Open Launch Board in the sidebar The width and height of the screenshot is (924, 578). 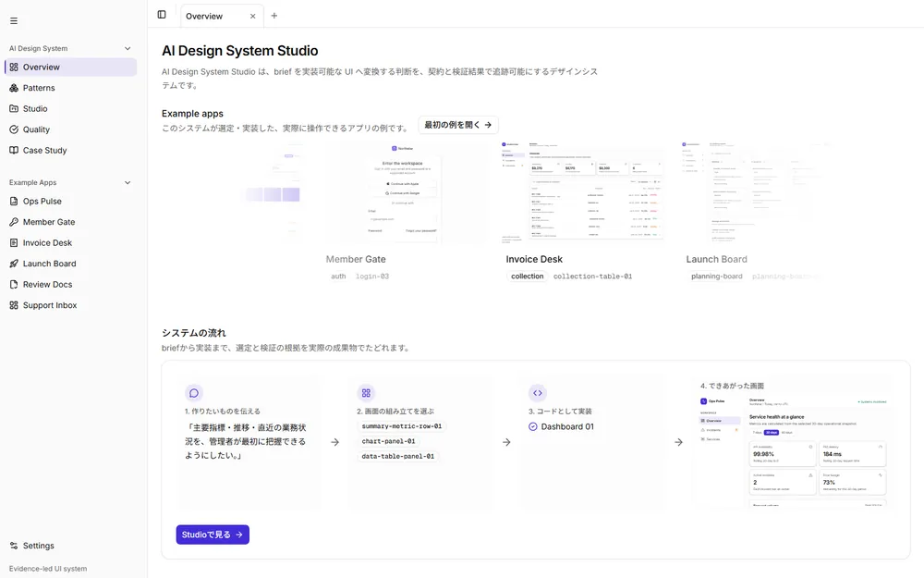tap(71, 264)
